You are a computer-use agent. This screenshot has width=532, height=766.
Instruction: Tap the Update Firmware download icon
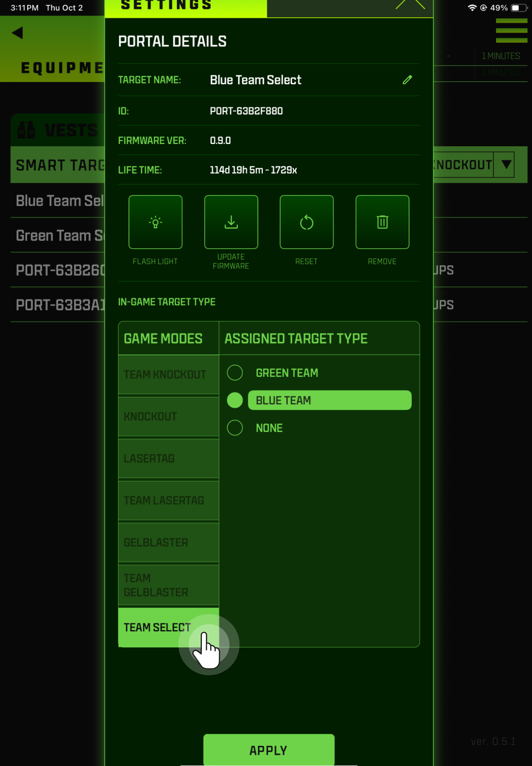[x=231, y=222]
